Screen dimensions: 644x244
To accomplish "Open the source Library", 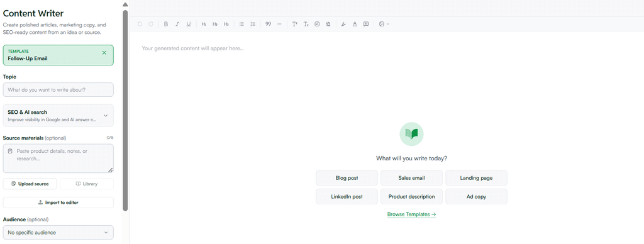I will pyautogui.click(x=87, y=184).
